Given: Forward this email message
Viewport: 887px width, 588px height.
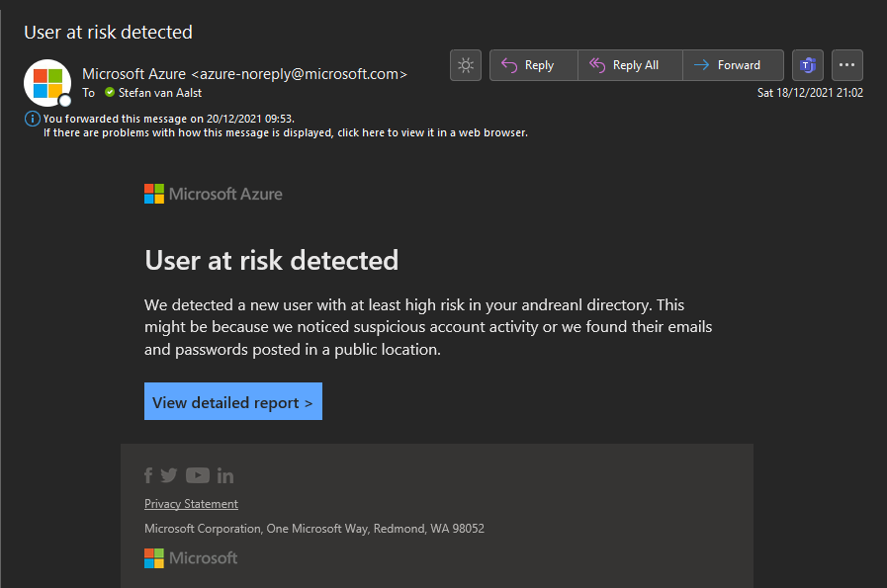Looking at the screenshot, I should pos(733,65).
